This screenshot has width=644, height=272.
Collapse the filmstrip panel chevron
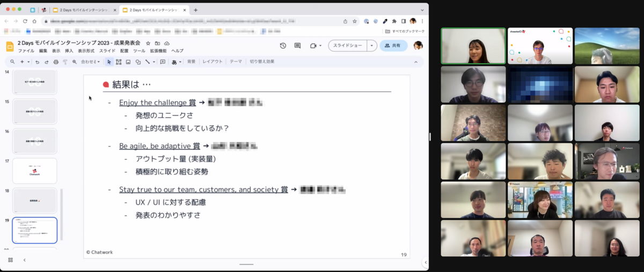pos(24,260)
